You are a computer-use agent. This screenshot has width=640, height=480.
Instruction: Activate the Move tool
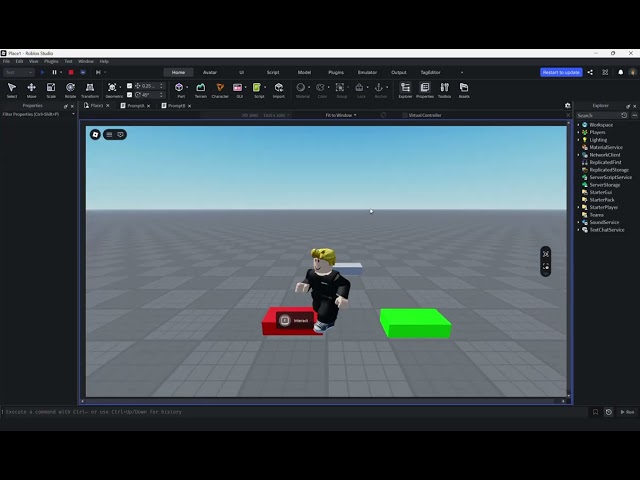pos(31,90)
